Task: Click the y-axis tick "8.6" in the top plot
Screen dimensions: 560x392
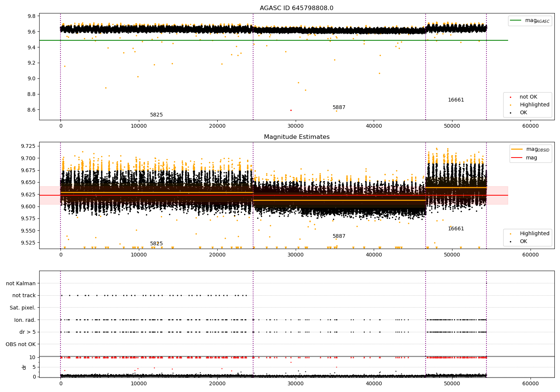Action: point(31,110)
